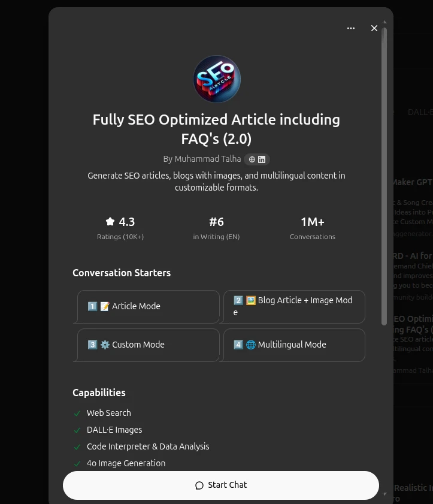Click the checkmark beside Code Interpreter & Data Analysis
The image size is (433, 504).
click(77, 447)
